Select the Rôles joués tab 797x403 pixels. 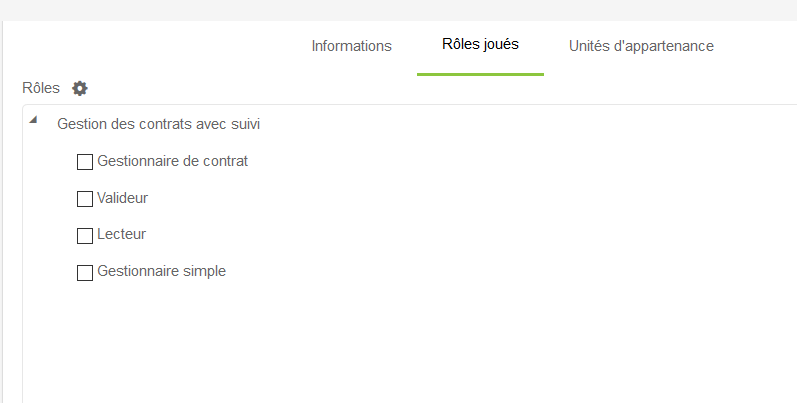click(x=480, y=45)
